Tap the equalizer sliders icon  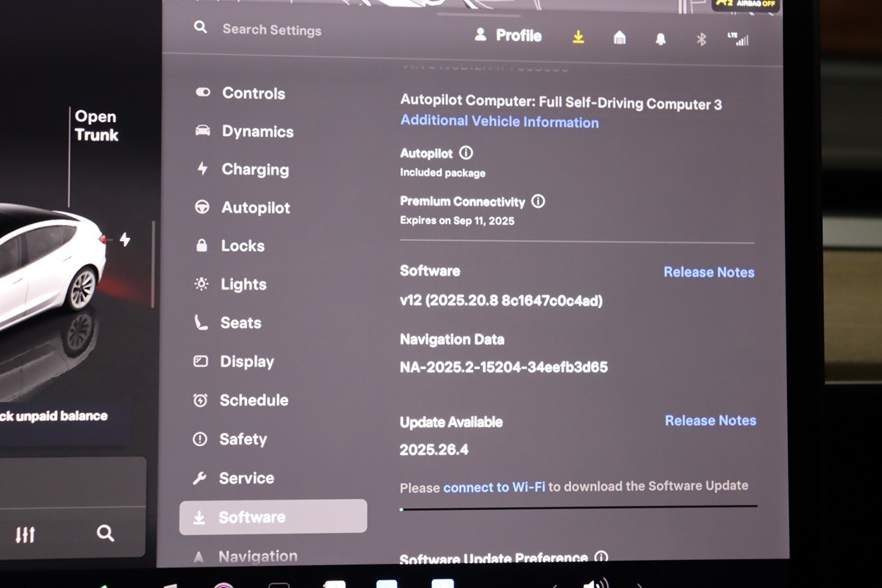(x=25, y=534)
